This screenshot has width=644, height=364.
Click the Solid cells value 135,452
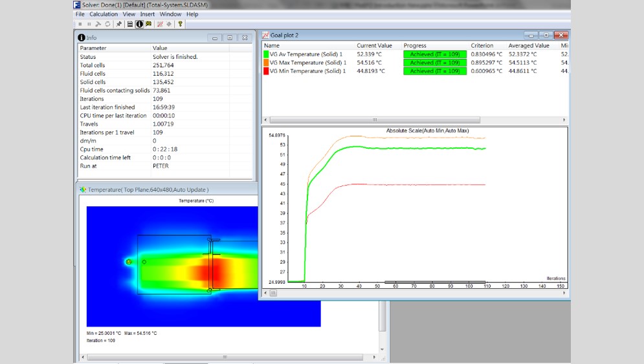pyautogui.click(x=163, y=82)
